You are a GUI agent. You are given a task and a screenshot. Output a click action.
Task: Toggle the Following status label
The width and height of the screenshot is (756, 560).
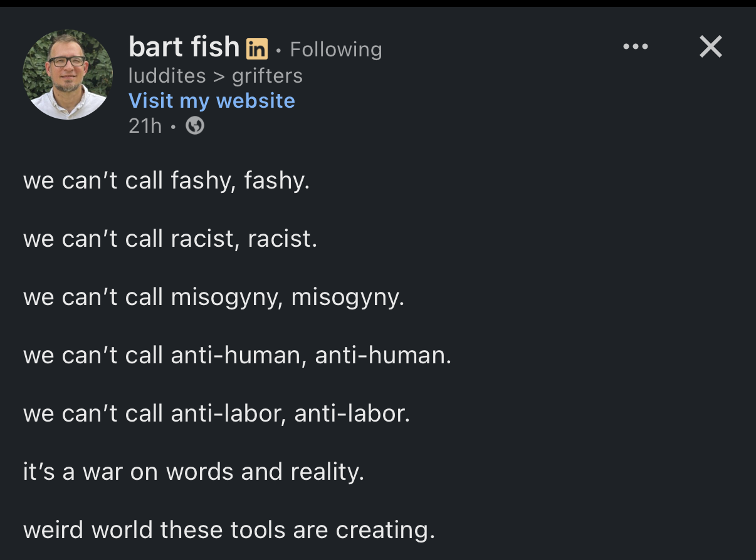[336, 49]
